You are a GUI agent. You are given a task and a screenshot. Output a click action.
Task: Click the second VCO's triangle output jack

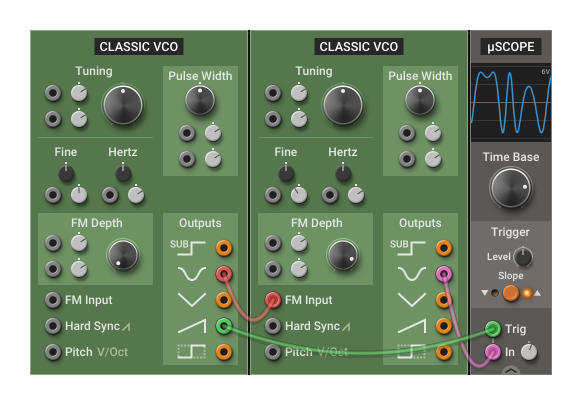point(444,300)
